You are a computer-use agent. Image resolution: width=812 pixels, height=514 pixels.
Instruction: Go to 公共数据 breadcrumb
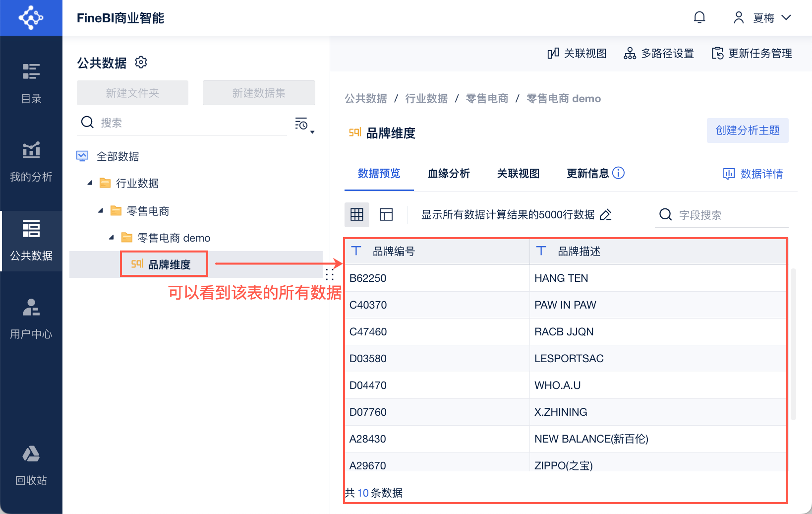pyautogui.click(x=366, y=99)
